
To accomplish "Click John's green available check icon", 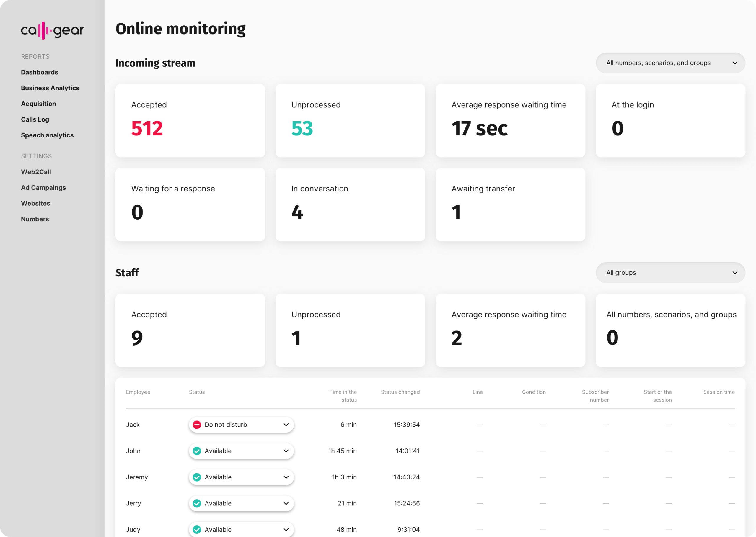I will (x=197, y=451).
